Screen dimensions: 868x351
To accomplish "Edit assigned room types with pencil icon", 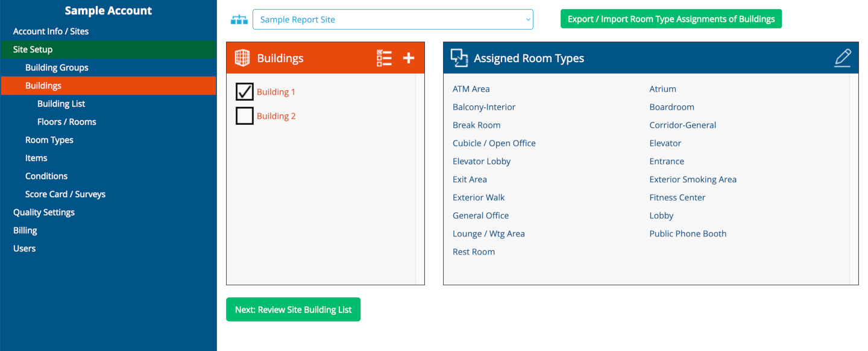I will click(843, 58).
